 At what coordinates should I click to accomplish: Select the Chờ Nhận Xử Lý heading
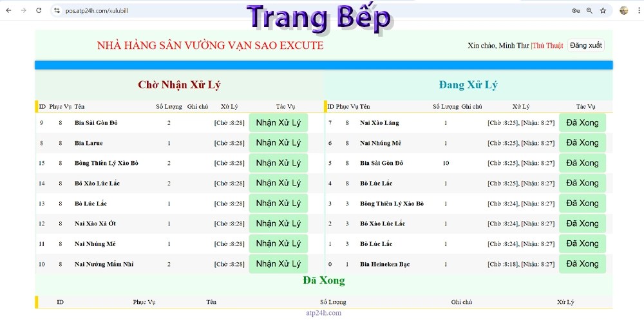pos(180,85)
